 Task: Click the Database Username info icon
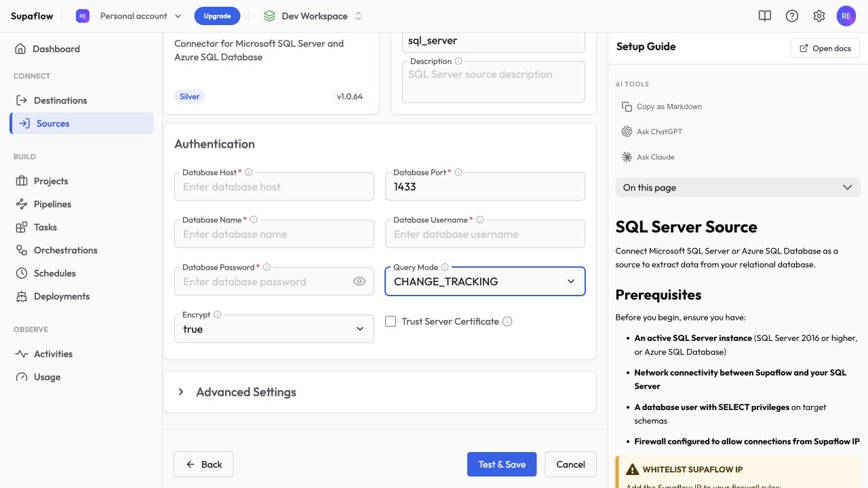click(480, 220)
